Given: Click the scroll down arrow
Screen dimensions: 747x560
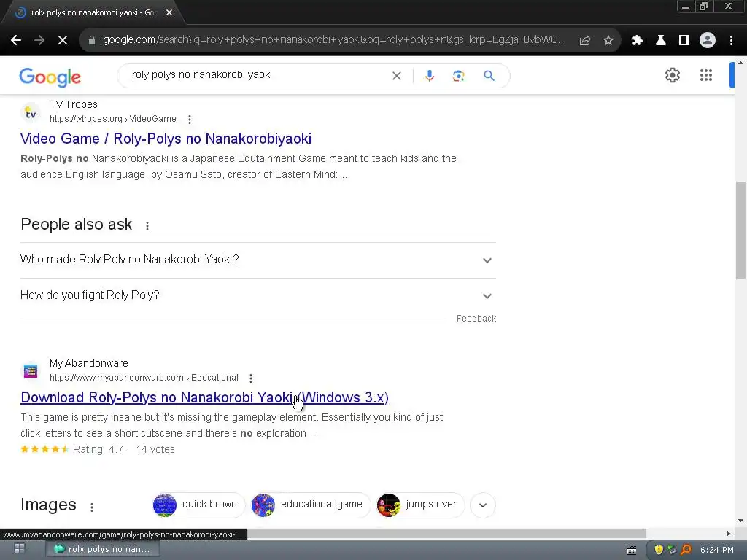Looking at the screenshot, I should [741, 521].
